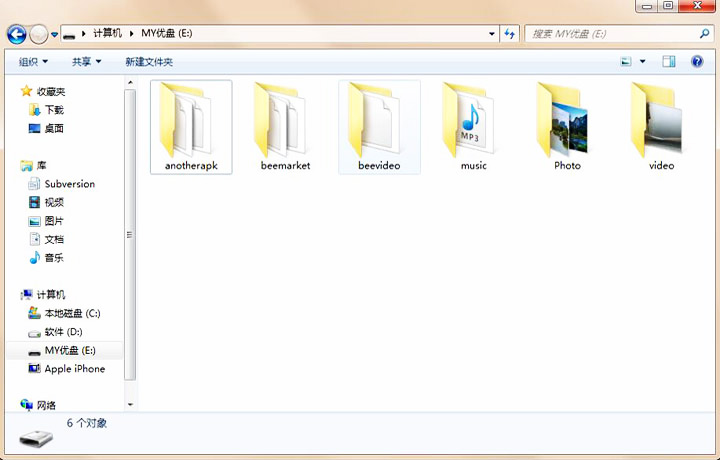Select the Photo folder icon
Viewport: 720px width, 460px height.
click(562, 120)
